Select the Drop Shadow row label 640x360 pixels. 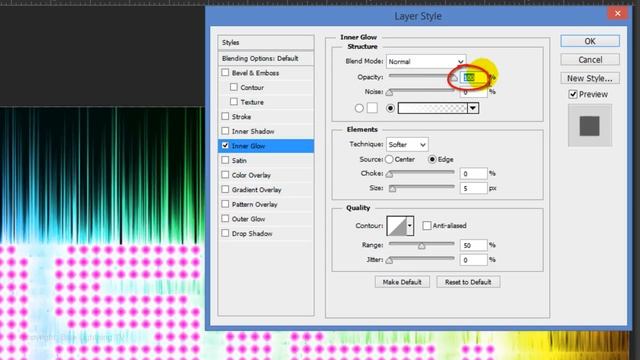(252, 233)
